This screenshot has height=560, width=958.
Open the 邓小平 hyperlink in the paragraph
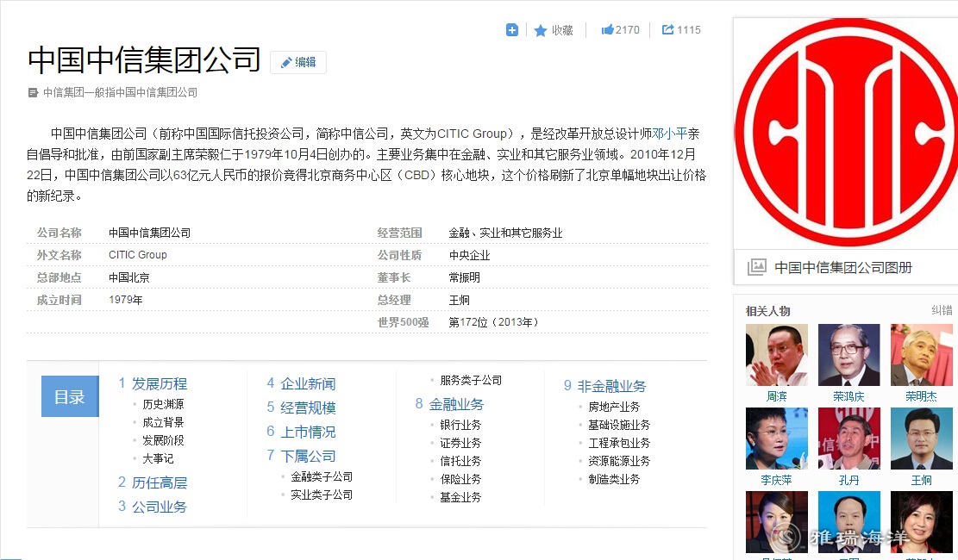pyautogui.click(x=669, y=134)
